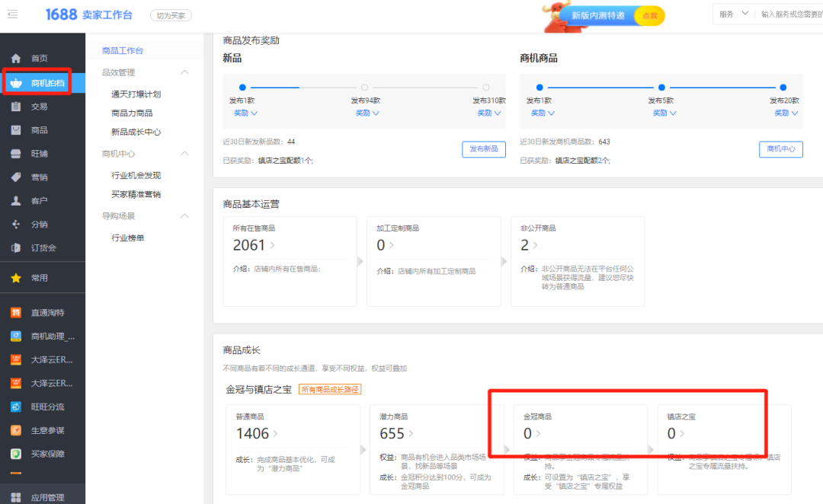Collapse the 导购场景 section
Image resolution: width=823 pixels, height=504 pixels.
(x=184, y=216)
